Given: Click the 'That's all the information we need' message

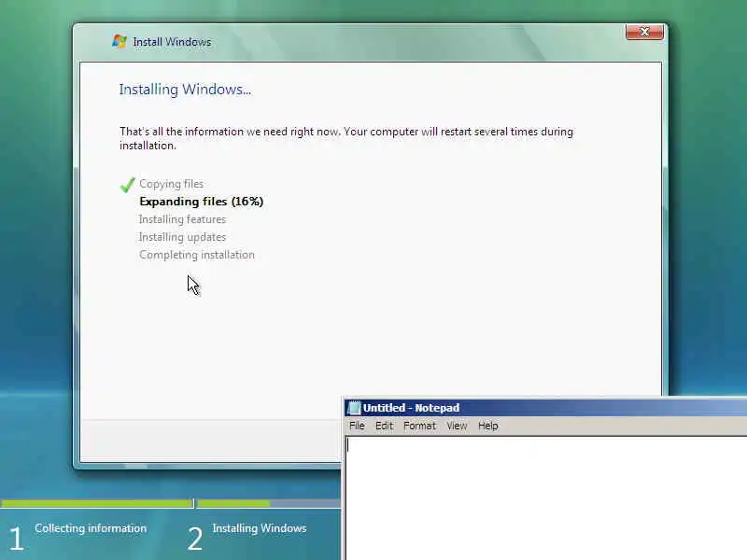Looking at the screenshot, I should 346,138.
